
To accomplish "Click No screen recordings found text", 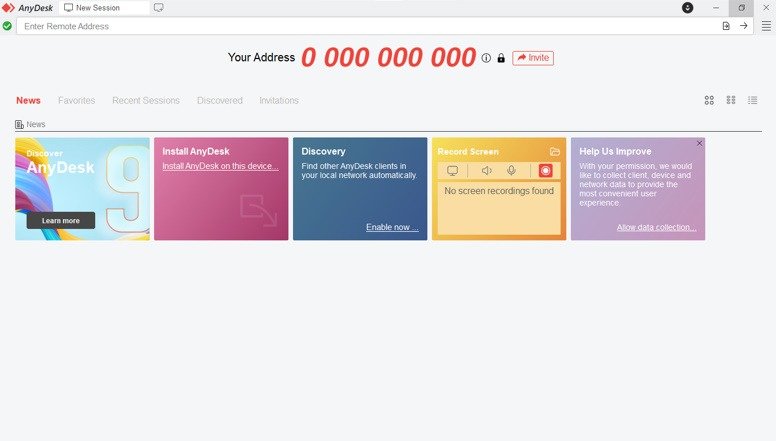I will (x=499, y=191).
